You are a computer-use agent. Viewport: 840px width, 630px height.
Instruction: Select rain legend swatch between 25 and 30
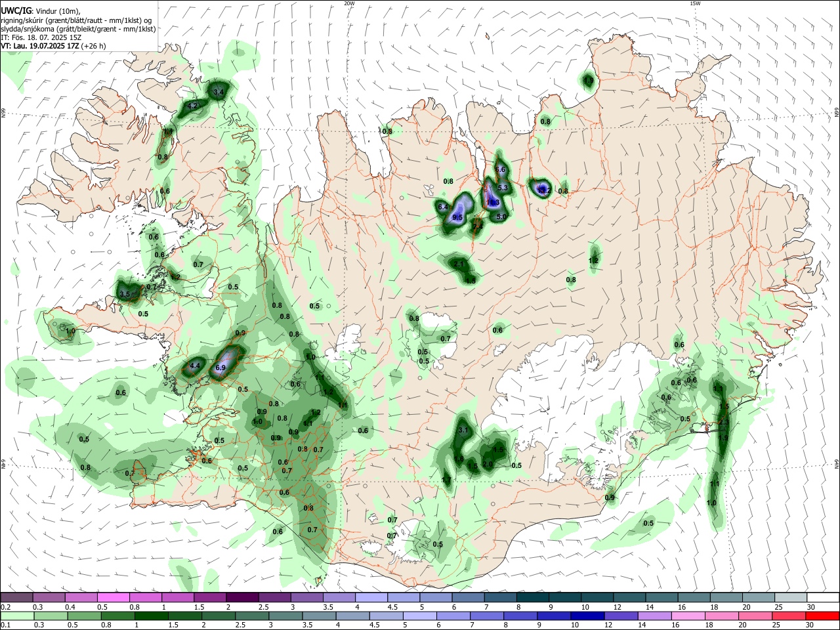point(789,616)
